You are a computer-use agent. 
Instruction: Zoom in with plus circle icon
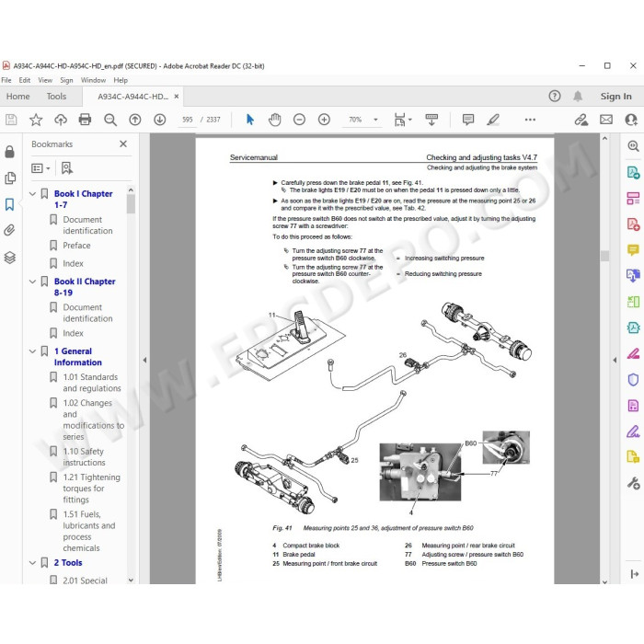[x=324, y=120]
